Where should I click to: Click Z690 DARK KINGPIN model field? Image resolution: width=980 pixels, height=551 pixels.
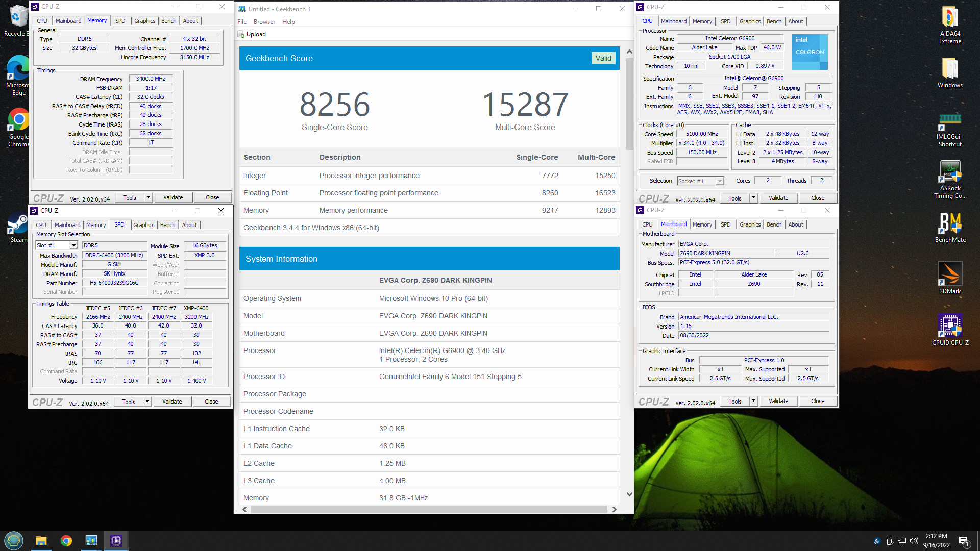(726, 253)
